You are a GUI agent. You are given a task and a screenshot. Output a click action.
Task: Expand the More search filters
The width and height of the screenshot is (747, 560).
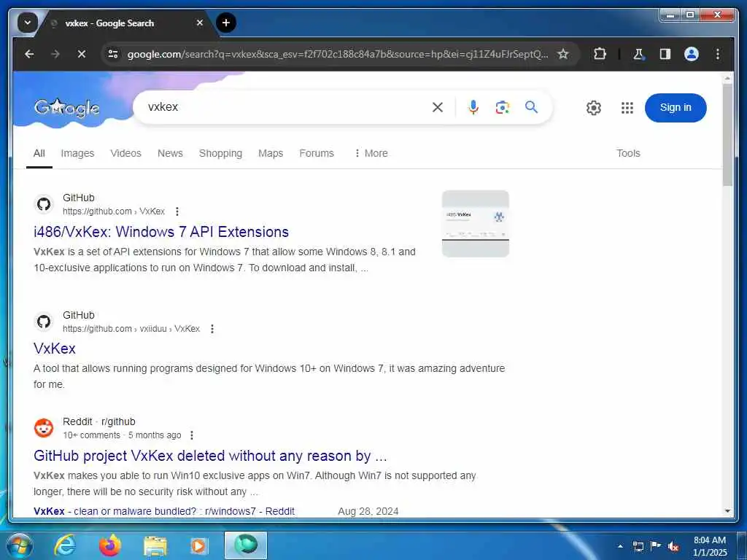[371, 153]
